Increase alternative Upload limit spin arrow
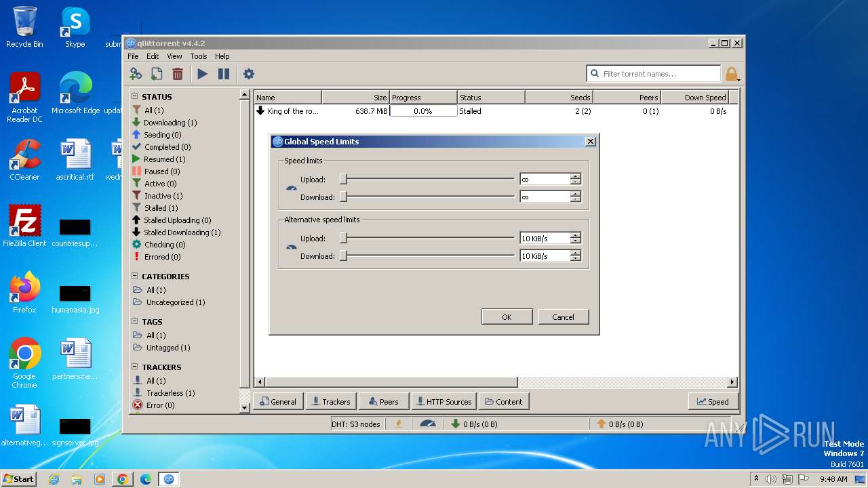This screenshot has height=488, width=868. (x=576, y=235)
